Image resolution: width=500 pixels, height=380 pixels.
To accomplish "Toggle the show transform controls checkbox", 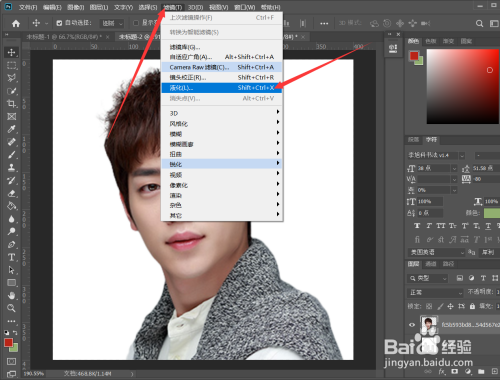I will point(136,23).
